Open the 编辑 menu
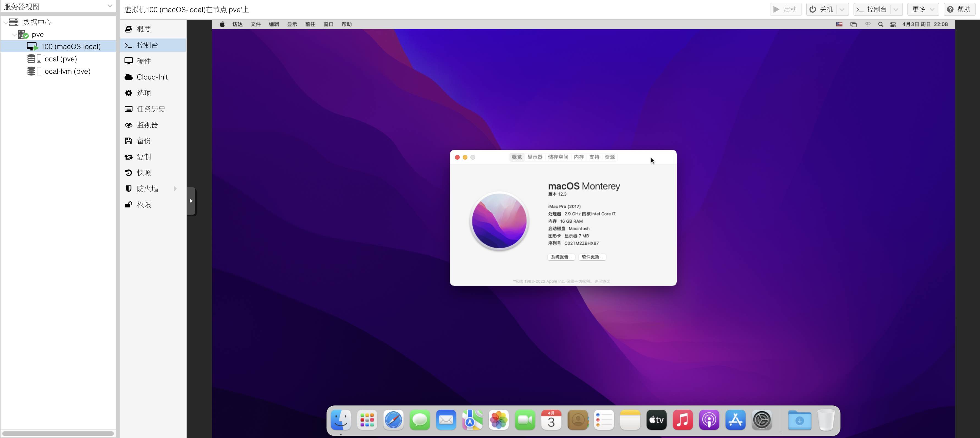Screen dimensions: 980x438 274,24
